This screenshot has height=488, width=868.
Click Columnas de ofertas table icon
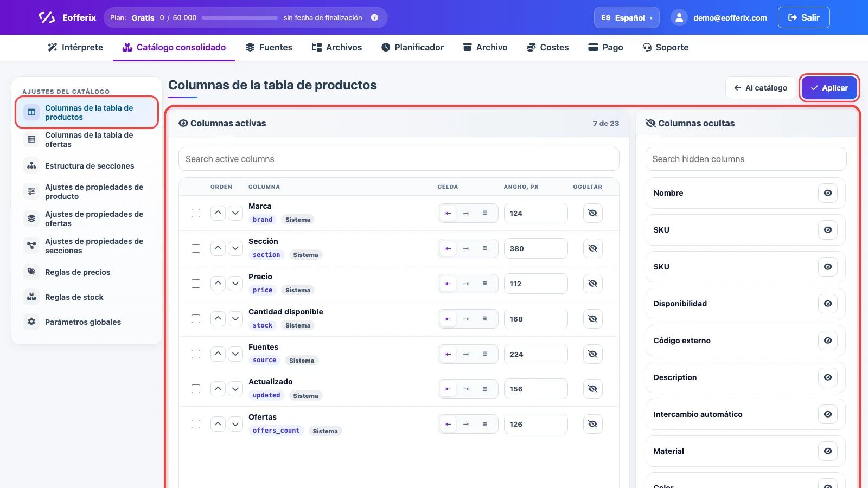point(31,139)
